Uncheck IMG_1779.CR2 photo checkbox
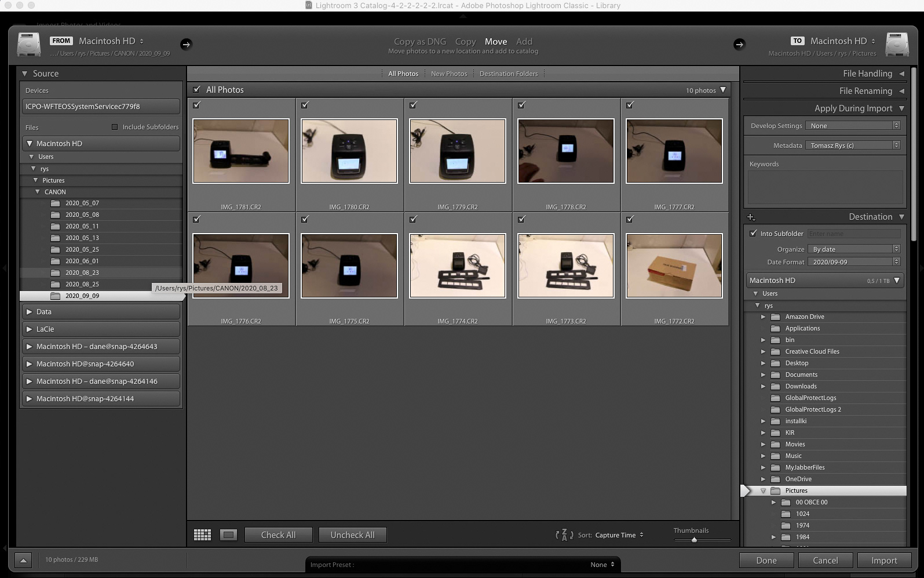The width and height of the screenshot is (924, 578). [x=413, y=105]
